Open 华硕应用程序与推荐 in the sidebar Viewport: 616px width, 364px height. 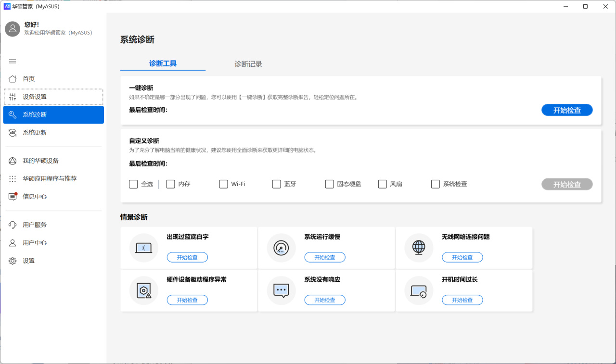click(53, 179)
